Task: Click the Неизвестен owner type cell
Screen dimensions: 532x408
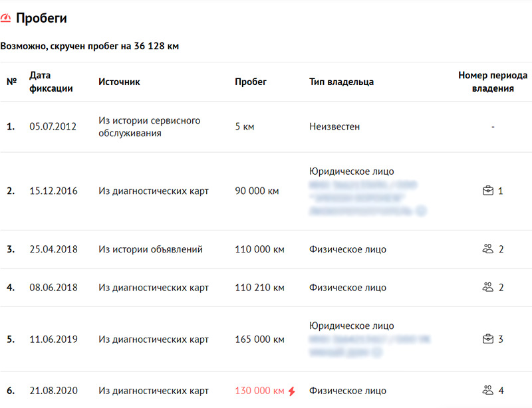Action: pyautogui.click(x=334, y=126)
